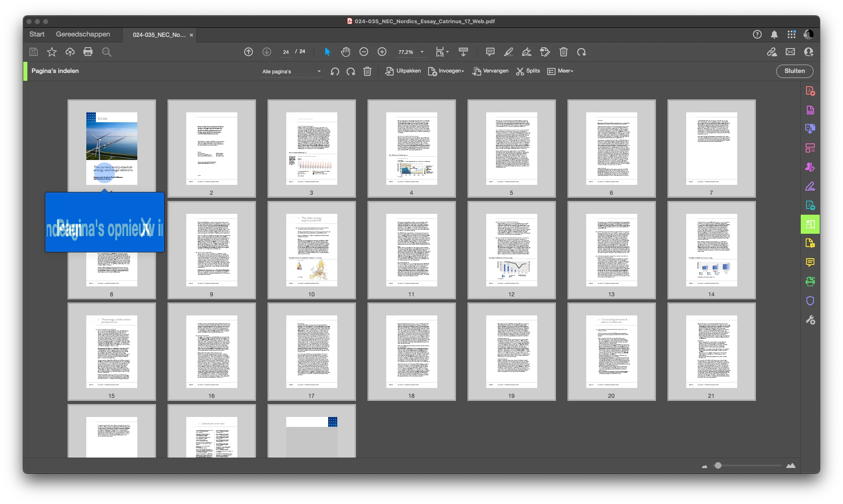Viewport: 843px width, 504px height.
Task: Open the comment tool in sidebar
Action: [810, 262]
